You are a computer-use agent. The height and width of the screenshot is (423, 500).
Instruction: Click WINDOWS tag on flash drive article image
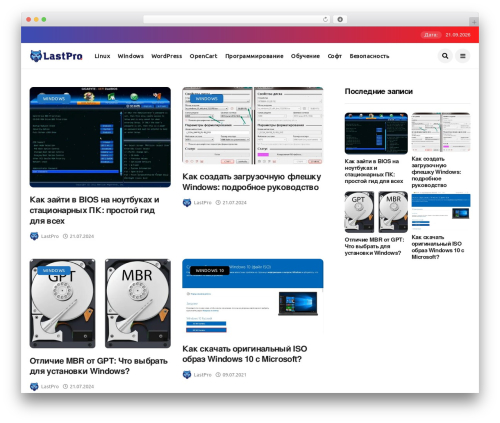click(x=207, y=99)
